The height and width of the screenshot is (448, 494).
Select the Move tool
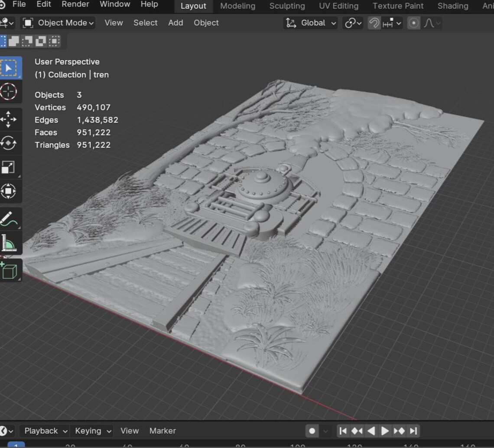coord(9,119)
